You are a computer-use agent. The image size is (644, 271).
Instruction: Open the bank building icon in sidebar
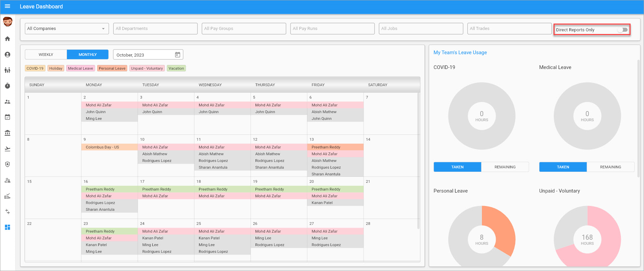pyautogui.click(x=7, y=133)
